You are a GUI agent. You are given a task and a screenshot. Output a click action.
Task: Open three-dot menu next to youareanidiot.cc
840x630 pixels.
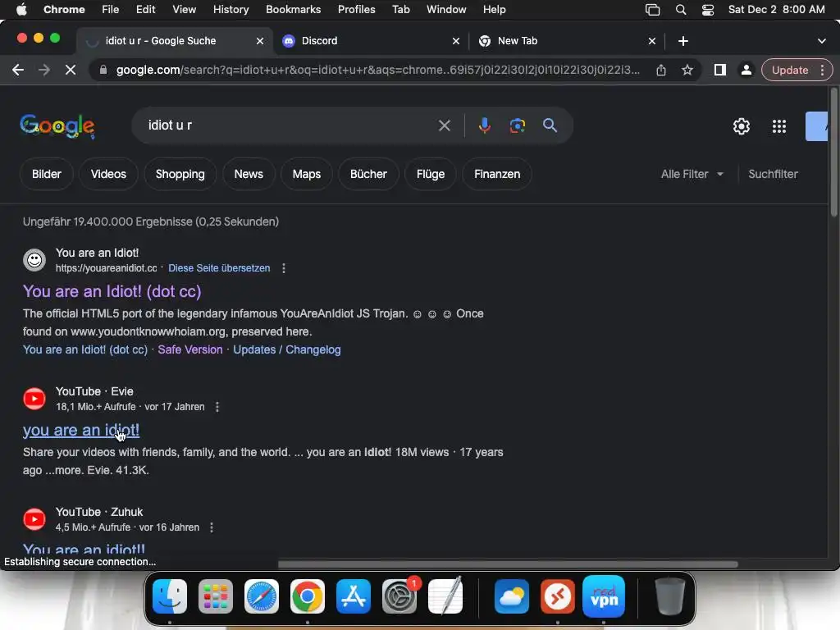284,268
